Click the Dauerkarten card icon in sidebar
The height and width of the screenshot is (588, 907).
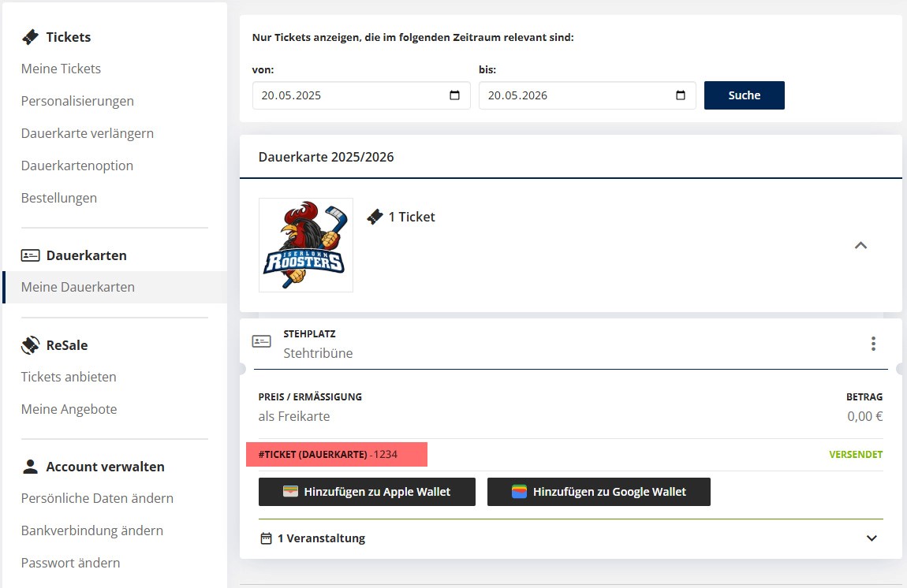click(30, 255)
